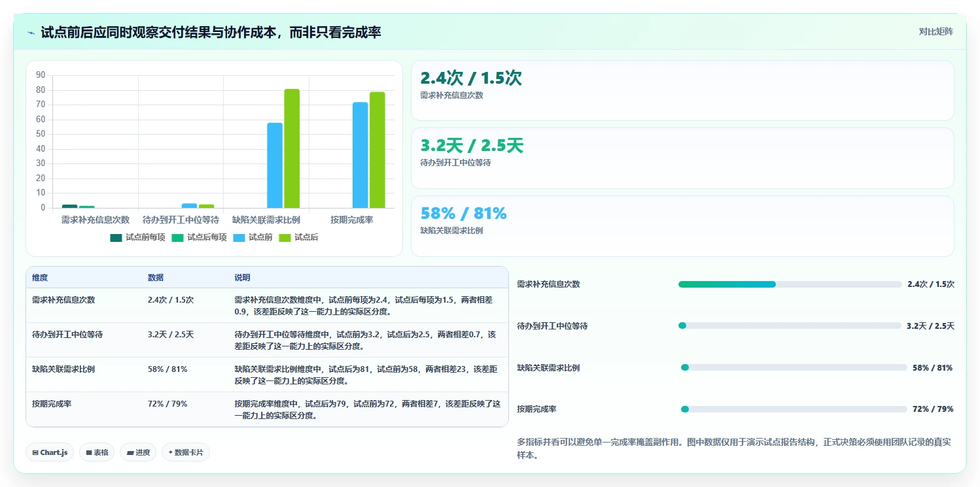Click the footnote paragraph starting 多指标并看
The height and width of the screenshot is (487, 980).
coord(734,448)
